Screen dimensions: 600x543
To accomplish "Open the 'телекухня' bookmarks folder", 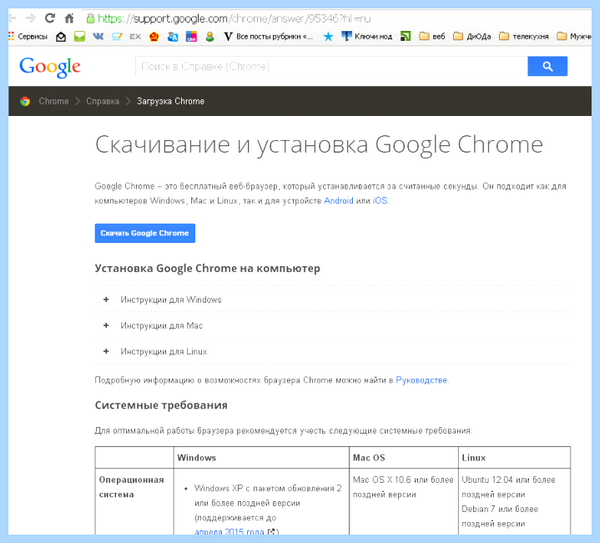I will [x=524, y=36].
